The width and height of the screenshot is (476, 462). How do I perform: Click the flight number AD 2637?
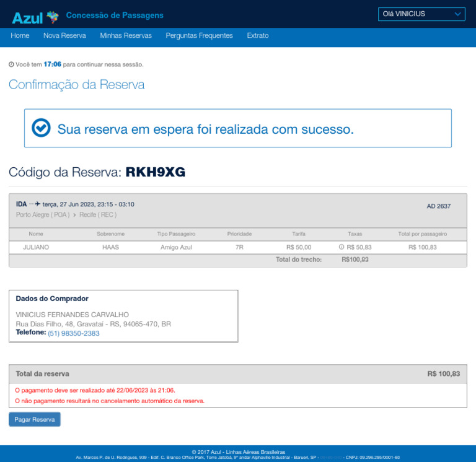[x=439, y=206]
